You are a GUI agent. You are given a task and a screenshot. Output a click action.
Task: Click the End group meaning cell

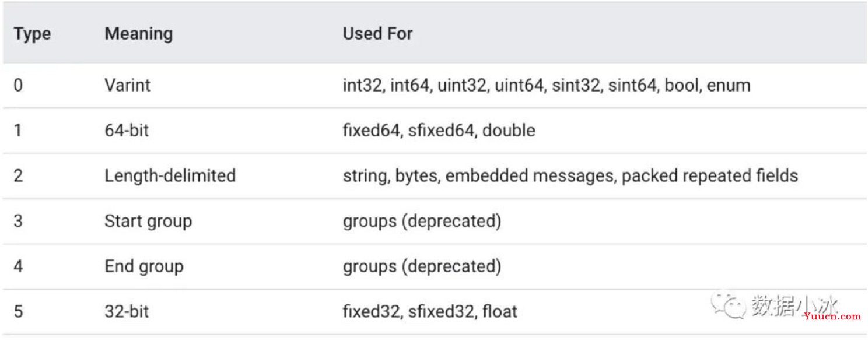[144, 266]
